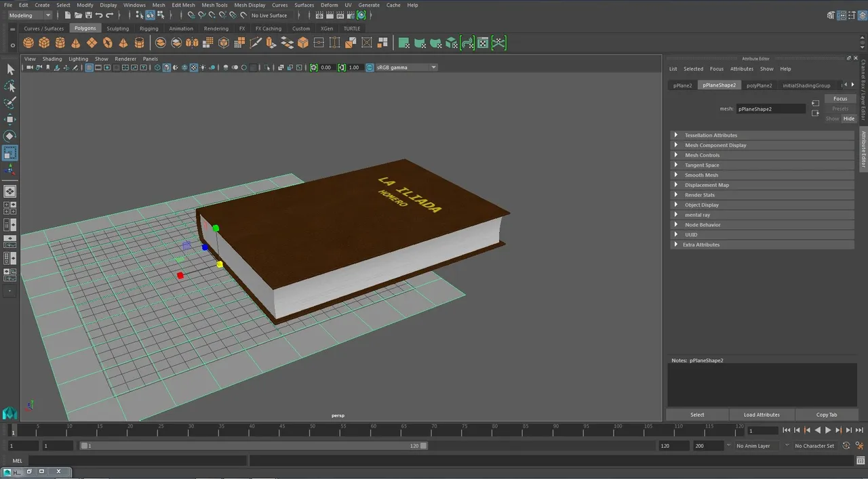Activate the Scale tool
This screenshot has width=868, height=479.
(x=10, y=153)
